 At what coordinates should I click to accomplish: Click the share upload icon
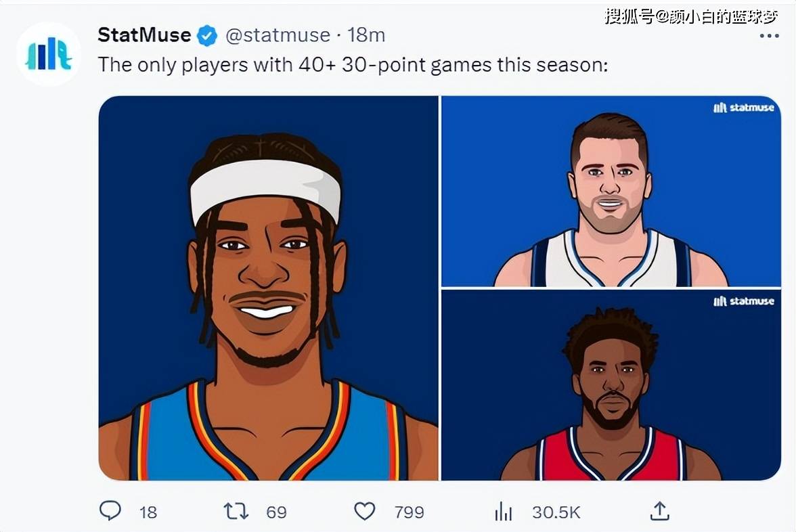(659, 510)
